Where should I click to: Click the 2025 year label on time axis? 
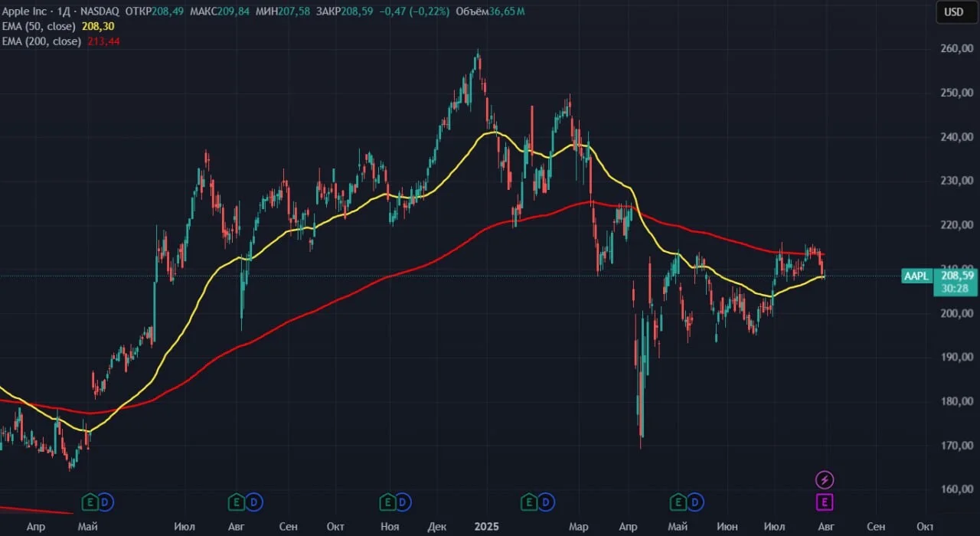click(x=486, y=527)
